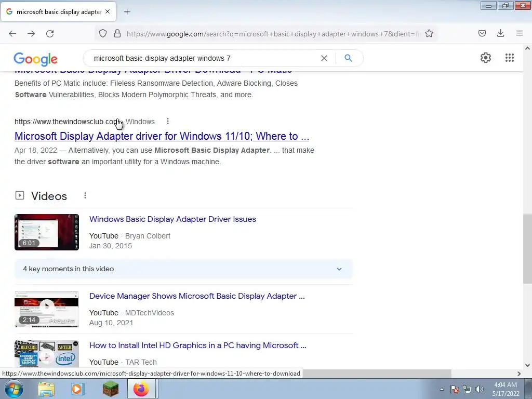Screen dimensions: 532x399
Task: Open the Intel before/after video thumbnail
Action: (47, 354)
